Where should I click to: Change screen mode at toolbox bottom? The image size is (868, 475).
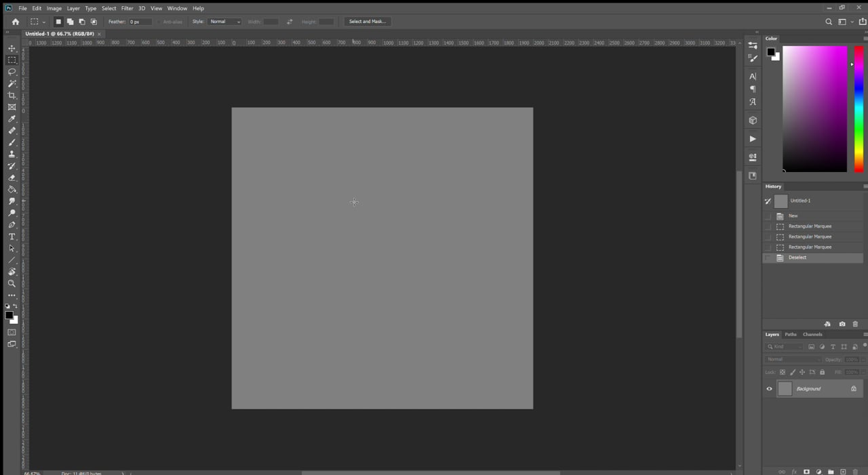(12, 344)
